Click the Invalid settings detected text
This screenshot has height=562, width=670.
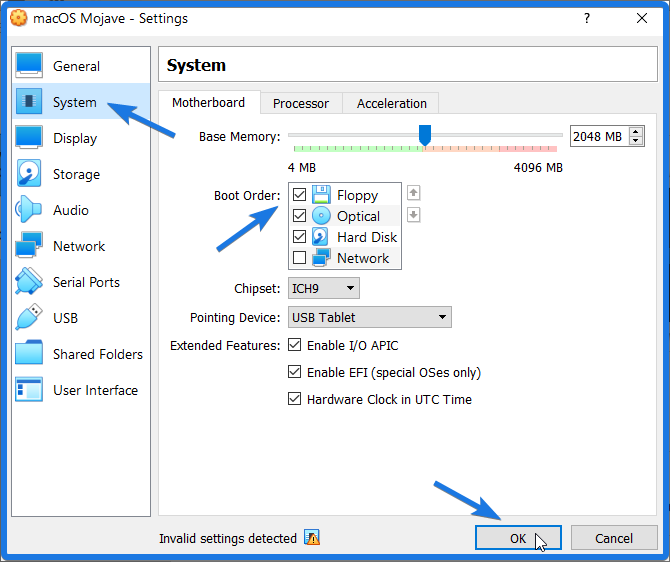[228, 538]
